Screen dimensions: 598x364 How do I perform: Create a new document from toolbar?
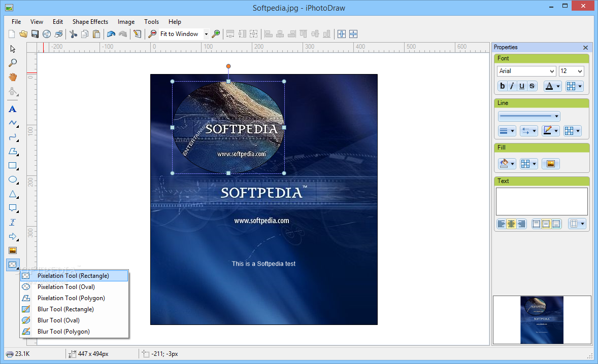[12, 34]
